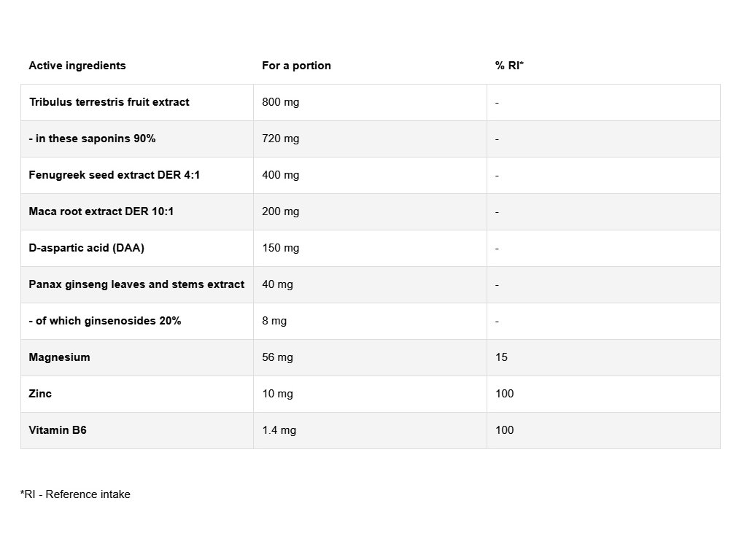
Task: Click the "*RI - Reference intake" footnote
Action: (75, 494)
